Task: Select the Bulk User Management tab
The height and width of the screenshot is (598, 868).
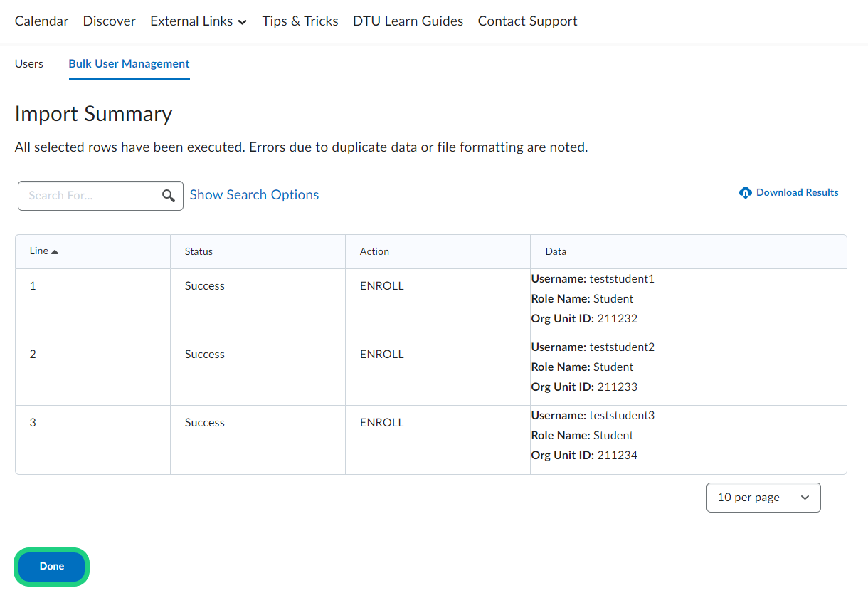Action: 129,64
